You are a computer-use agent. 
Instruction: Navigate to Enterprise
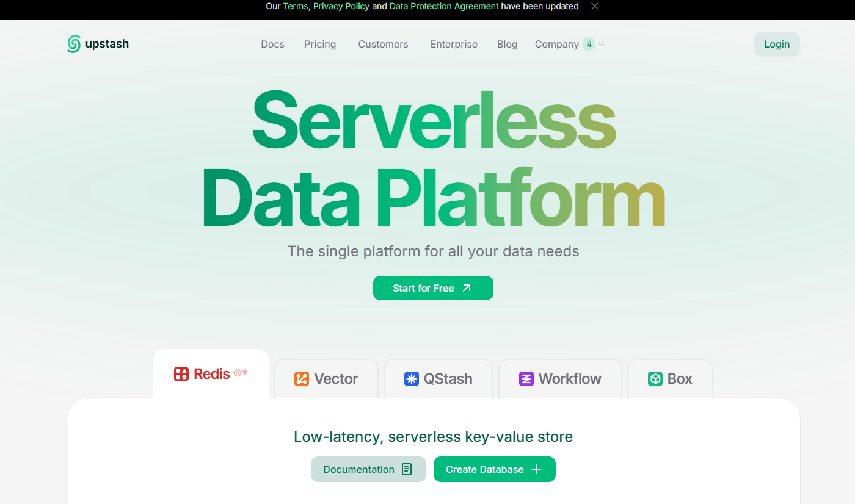pyautogui.click(x=454, y=44)
